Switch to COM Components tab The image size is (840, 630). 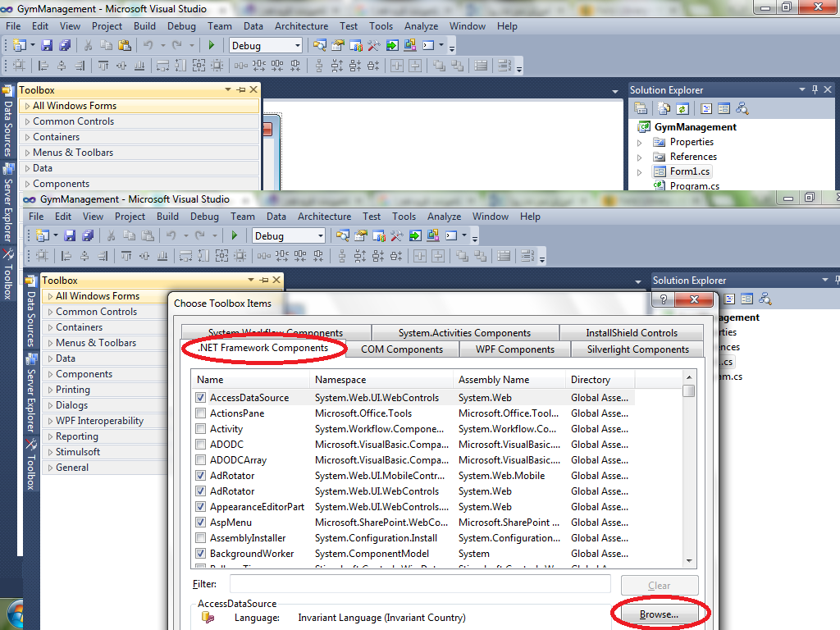402,349
